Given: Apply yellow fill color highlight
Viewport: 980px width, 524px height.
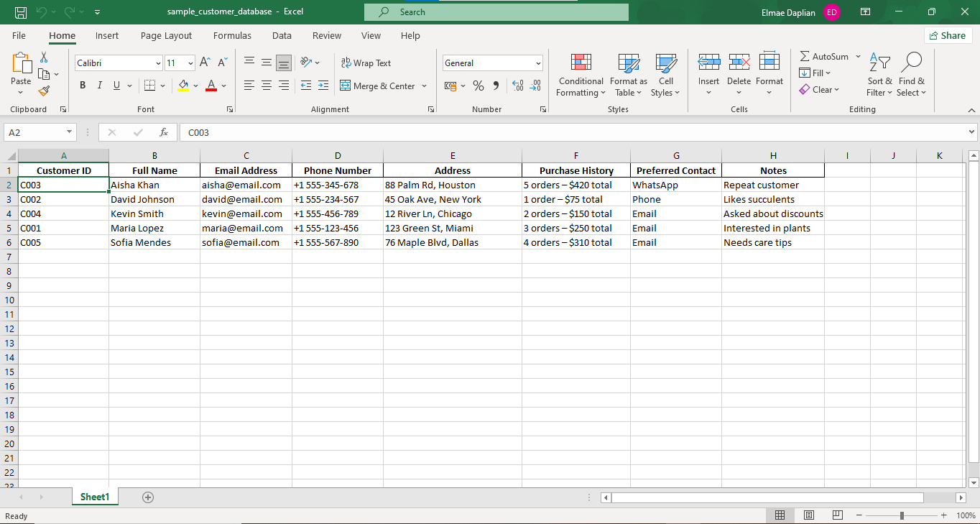Looking at the screenshot, I should click(x=183, y=86).
